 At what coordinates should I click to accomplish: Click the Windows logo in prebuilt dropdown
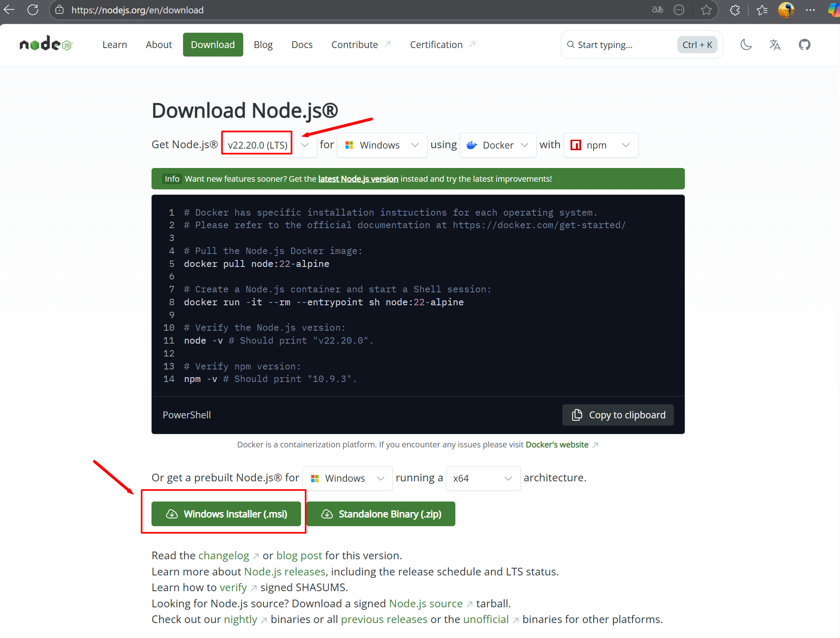[x=315, y=478]
